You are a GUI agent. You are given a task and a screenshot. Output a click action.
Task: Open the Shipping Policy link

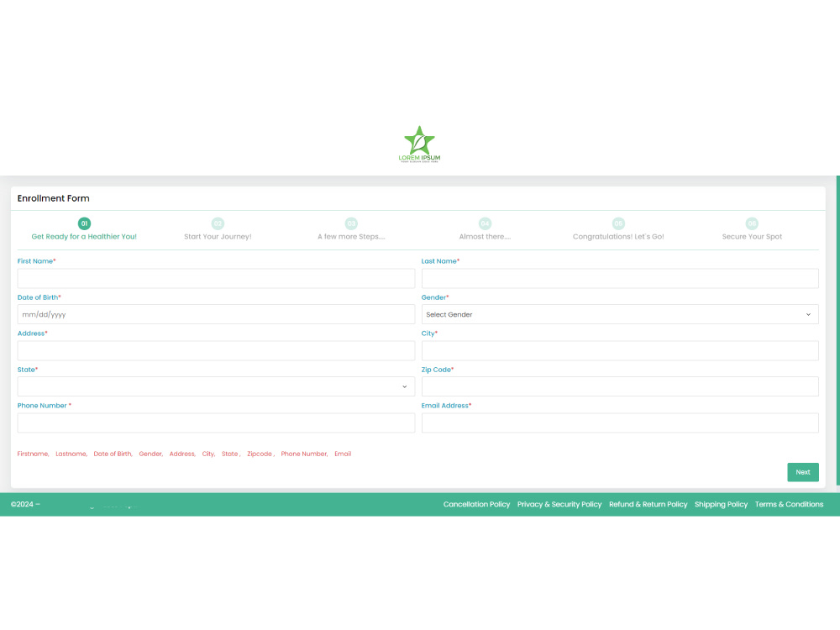[x=721, y=504]
